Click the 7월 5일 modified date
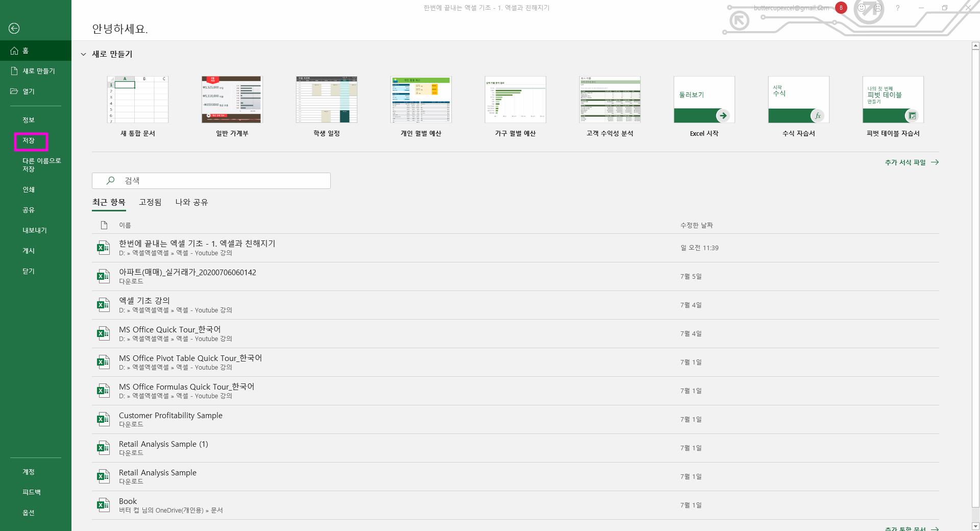The height and width of the screenshot is (531, 980). point(691,276)
